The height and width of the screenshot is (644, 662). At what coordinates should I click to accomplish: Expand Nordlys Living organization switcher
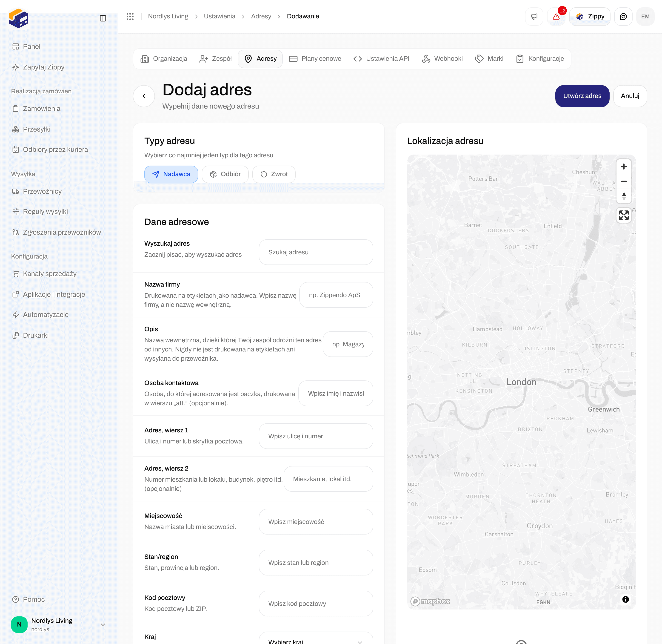[x=58, y=624]
